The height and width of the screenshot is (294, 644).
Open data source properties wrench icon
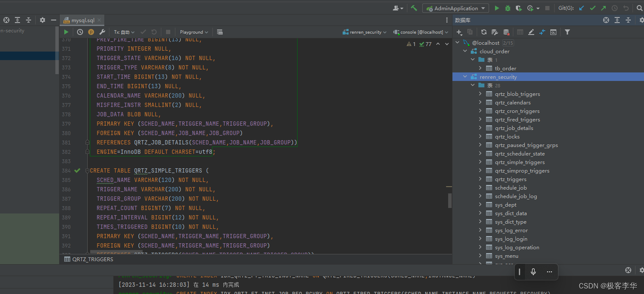[x=495, y=32]
